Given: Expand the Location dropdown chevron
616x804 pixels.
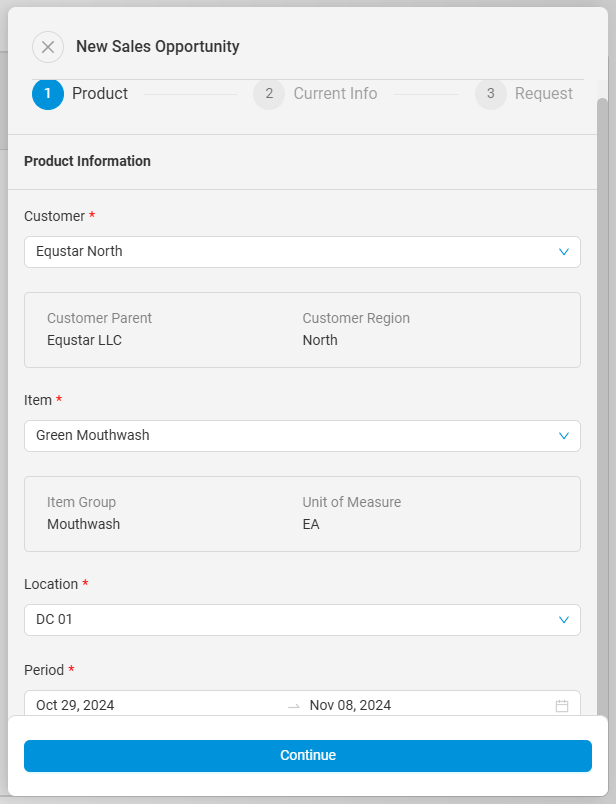Looking at the screenshot, I should click(564, 620).
